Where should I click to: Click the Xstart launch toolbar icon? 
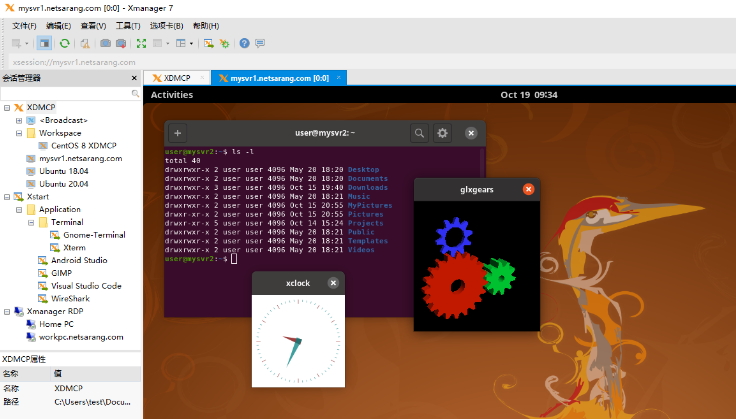pos(209,43)
